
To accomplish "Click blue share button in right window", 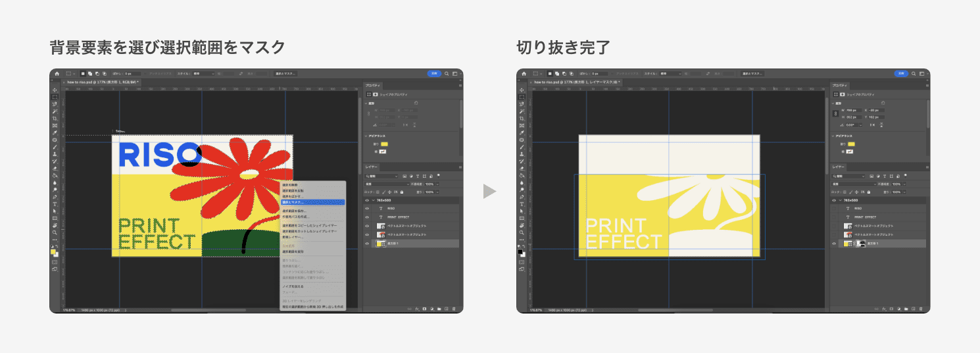I will click(902, 74).
